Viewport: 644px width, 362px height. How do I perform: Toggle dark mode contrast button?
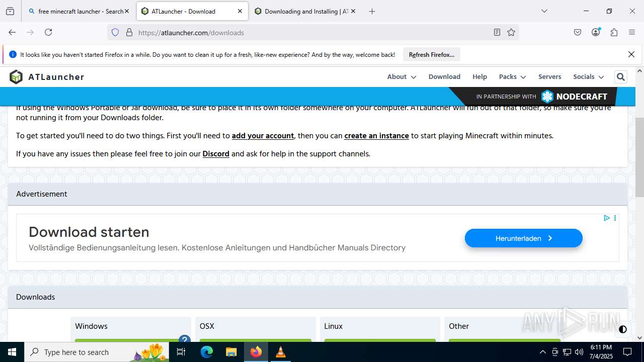point(623,329)
